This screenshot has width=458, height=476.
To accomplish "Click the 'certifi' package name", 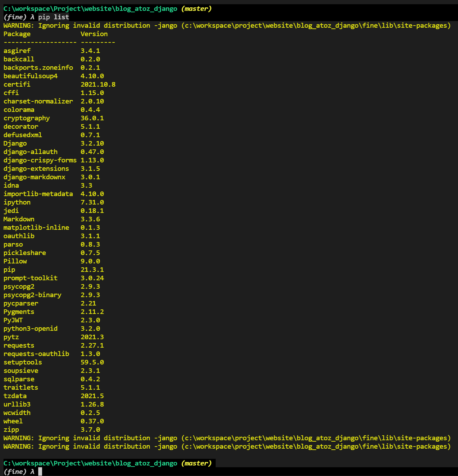I will tap(17, 85).
